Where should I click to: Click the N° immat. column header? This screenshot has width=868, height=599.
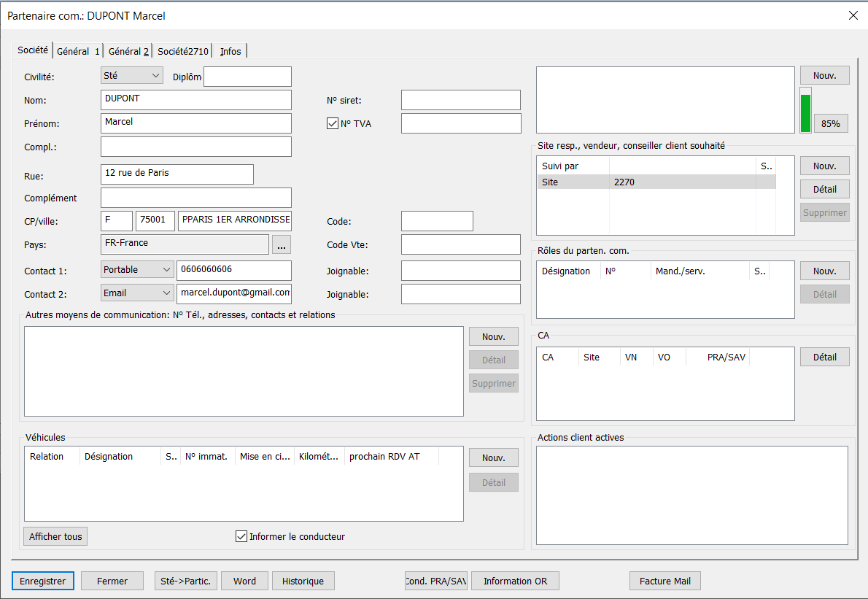click(208, 457)
